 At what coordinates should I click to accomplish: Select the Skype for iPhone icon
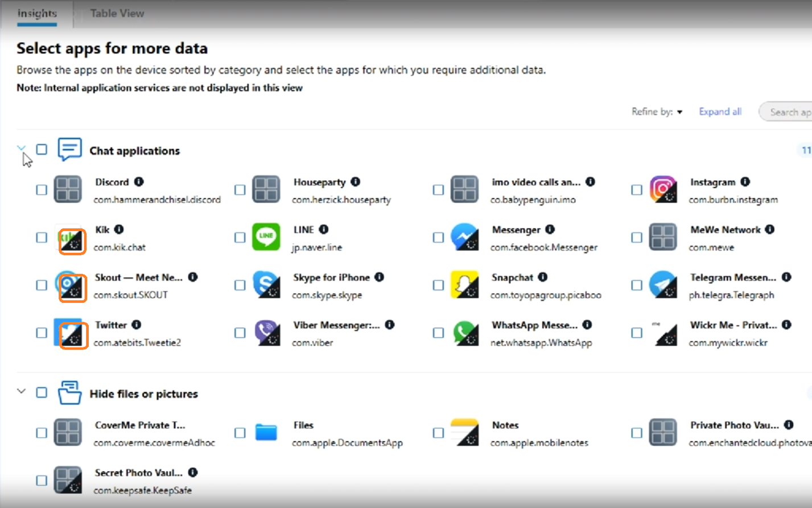coord(266,285)
